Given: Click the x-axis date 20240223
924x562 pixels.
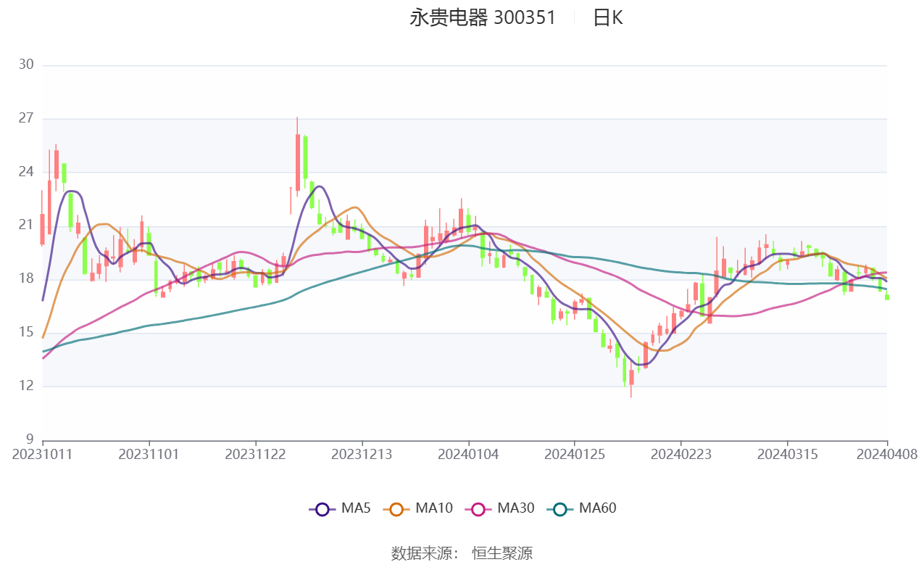Looking at the screenshot, I should pyautogui.click(x=680, y=454).
